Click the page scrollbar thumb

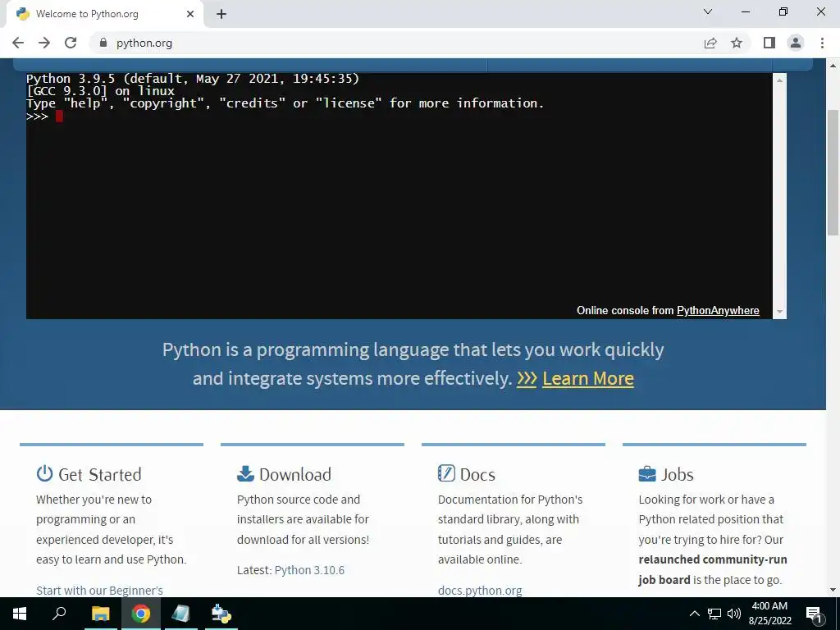click(x=833, y=171)
